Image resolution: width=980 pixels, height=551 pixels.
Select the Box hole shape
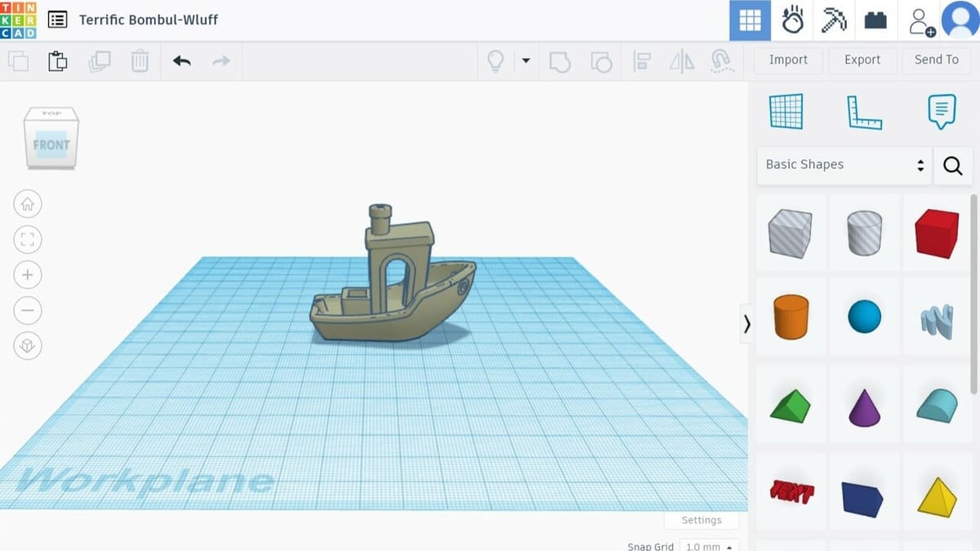click(790, 233)
